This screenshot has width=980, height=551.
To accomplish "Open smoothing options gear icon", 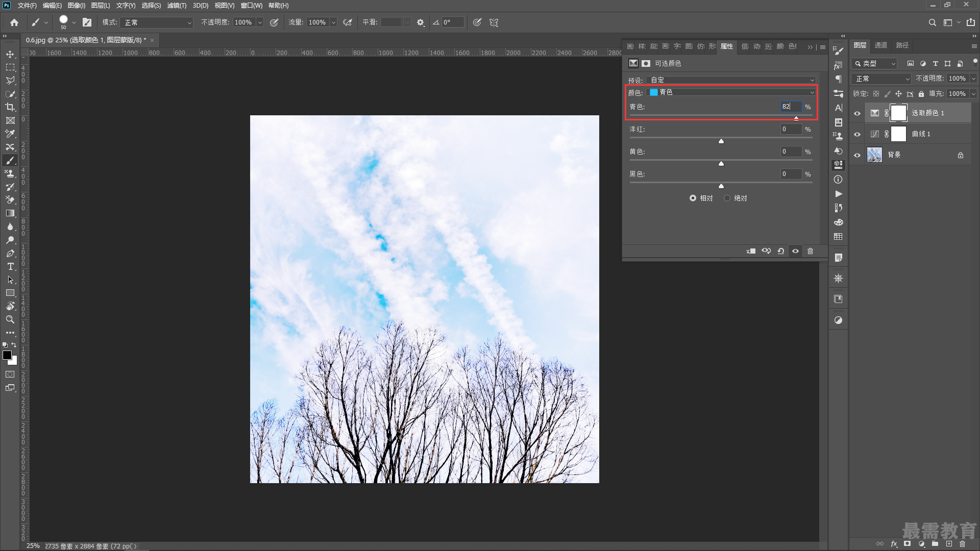I will pos(421,22).
